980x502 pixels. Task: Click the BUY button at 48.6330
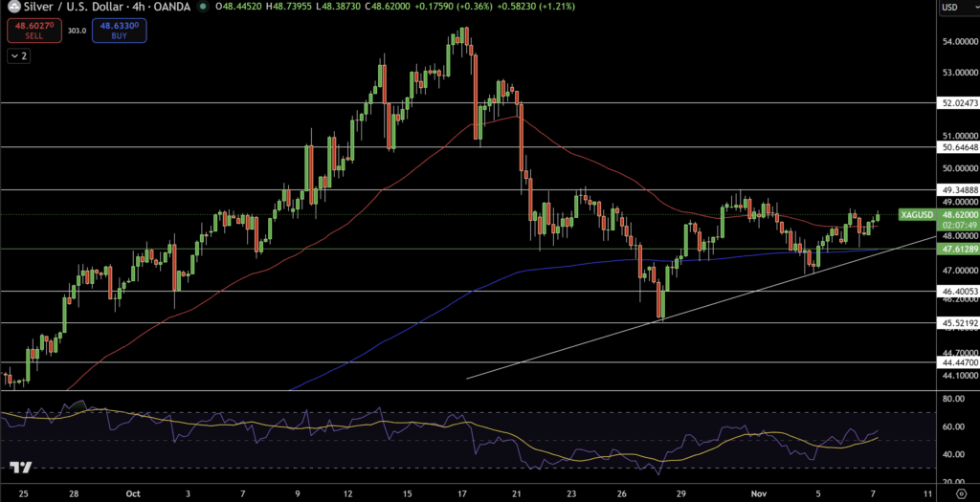pyautogui.click(x=118, y=31)
